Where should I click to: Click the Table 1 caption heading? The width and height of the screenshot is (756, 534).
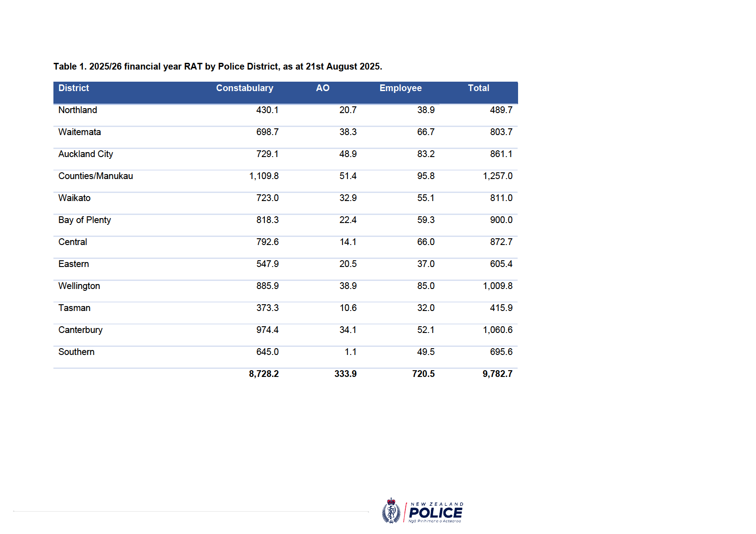(x=218, y=66)
